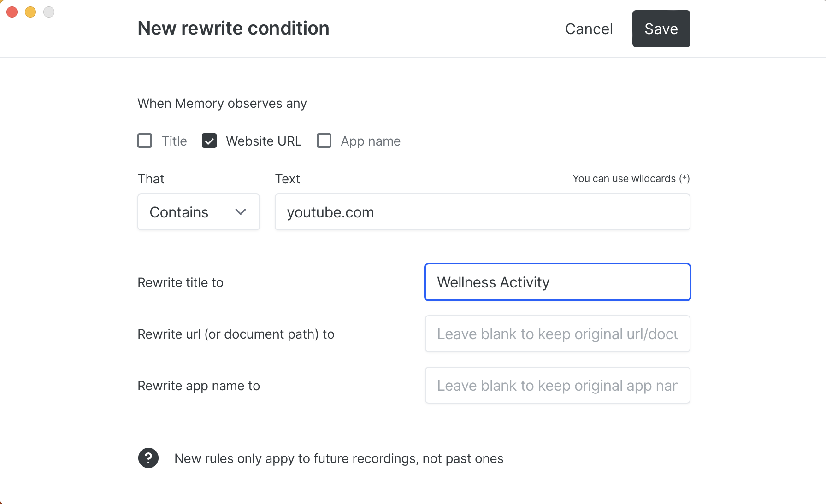Click the wildcards hint text
This screenshot has width=826, height=504.
[x=631, y=178]
